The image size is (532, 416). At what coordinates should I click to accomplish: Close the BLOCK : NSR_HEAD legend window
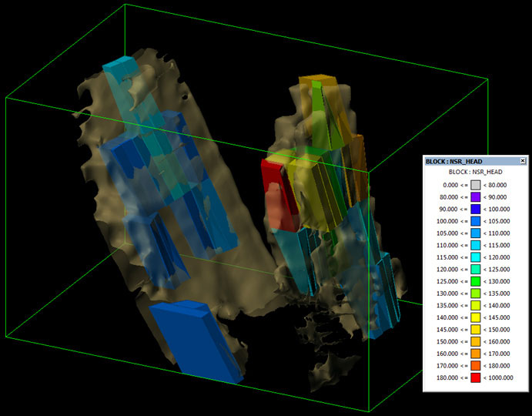[523, 161]
